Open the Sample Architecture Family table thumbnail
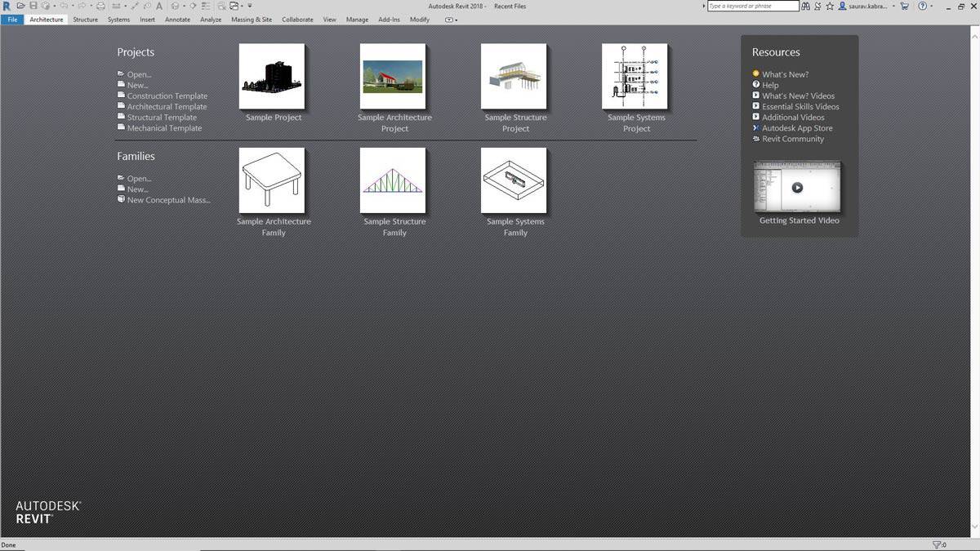 pyautogui.click(x=272, y=180)
